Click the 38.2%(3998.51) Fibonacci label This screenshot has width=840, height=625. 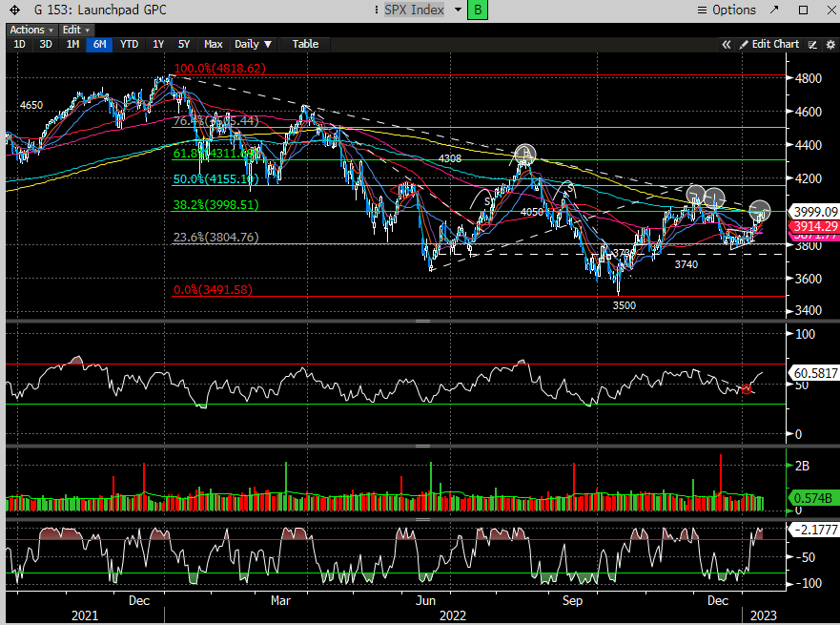215,205
